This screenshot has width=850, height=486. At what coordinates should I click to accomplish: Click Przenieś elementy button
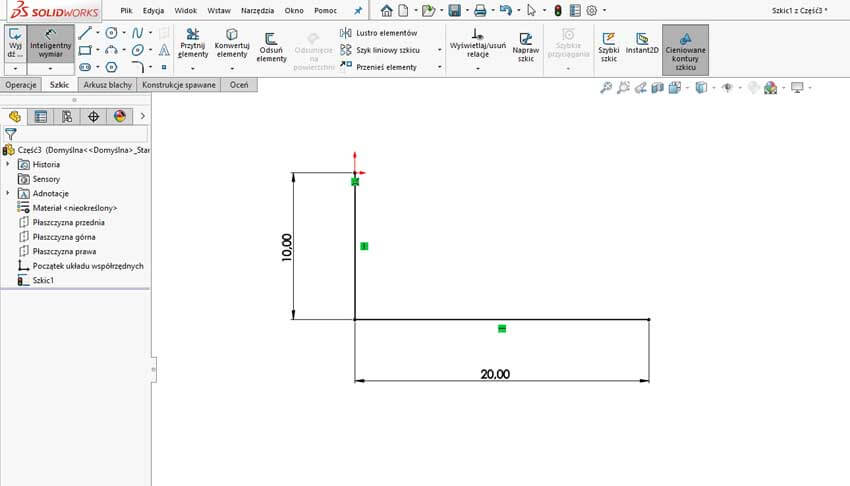378,67
